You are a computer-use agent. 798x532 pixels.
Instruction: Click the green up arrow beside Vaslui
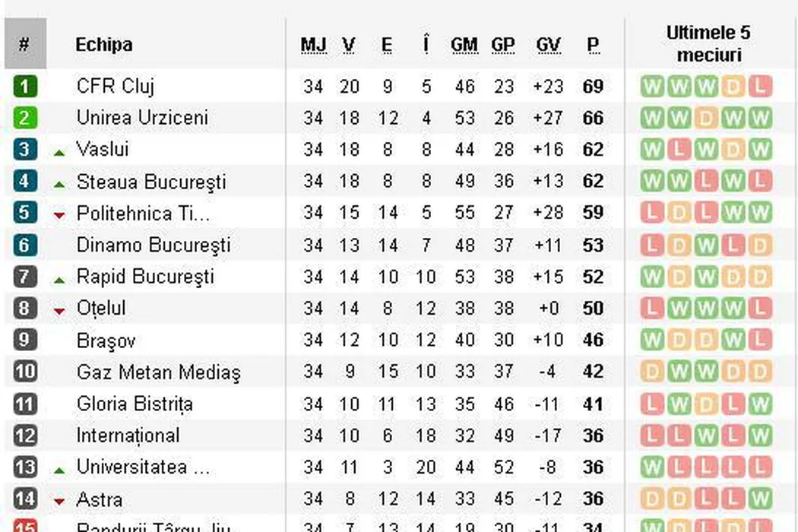click(x=60, y=152)
